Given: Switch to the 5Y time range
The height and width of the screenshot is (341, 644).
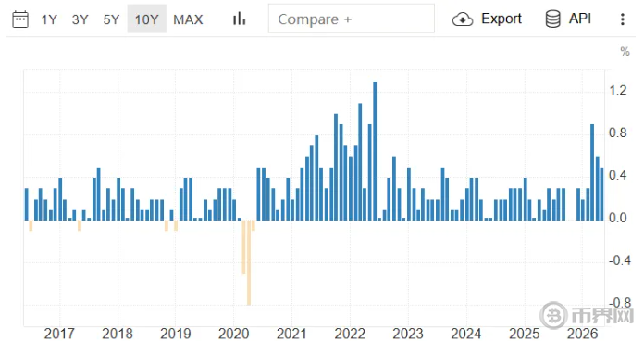Looking at the screenshot, I should coord(111,19).
